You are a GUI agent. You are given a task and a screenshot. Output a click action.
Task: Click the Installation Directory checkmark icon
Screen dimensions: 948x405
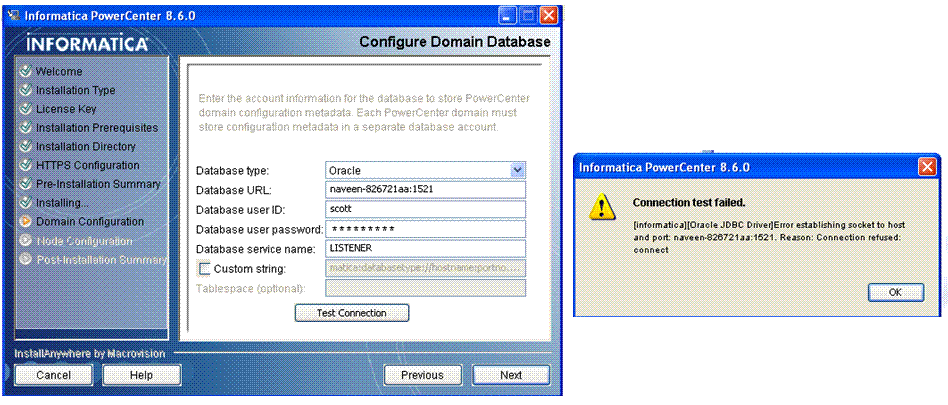pos(25,146)
